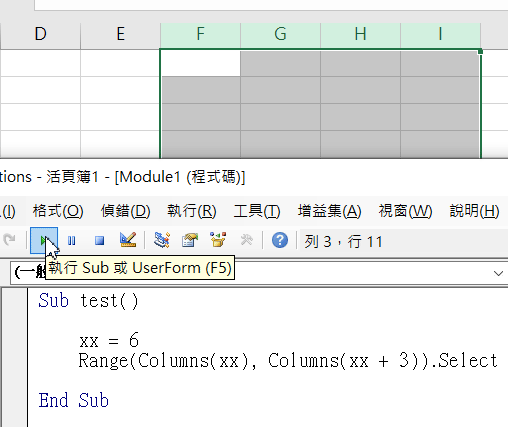Image resolution: width=508 pixels, height=427 pixels.
Task: Open the 格式(O) menu
Action: click(x=58, y=211)
